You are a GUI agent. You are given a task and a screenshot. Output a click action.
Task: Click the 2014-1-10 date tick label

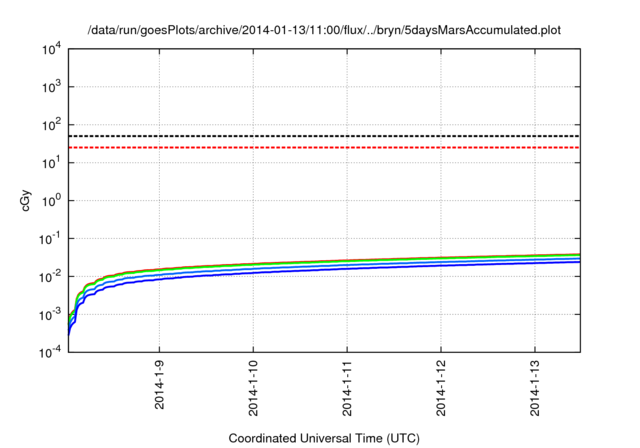coord(253,388)
